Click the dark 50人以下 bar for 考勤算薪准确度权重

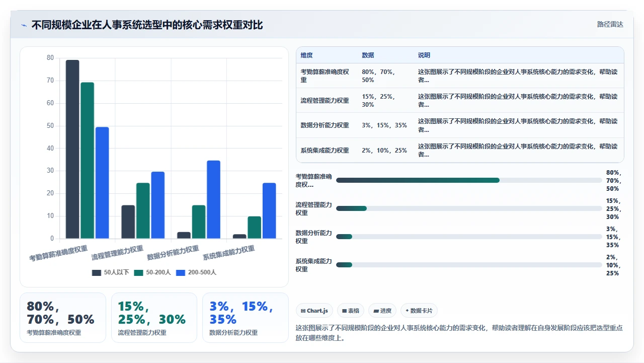click(72, 149)
